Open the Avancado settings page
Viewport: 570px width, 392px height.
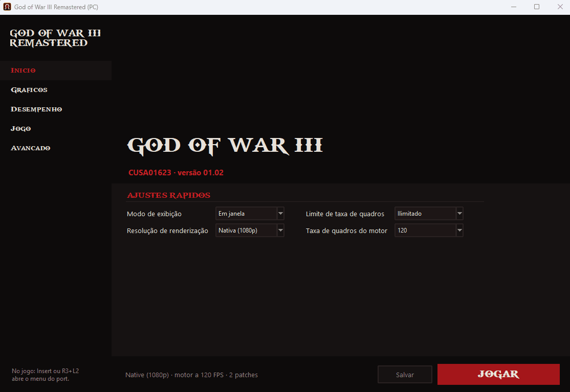pos(56,148)
